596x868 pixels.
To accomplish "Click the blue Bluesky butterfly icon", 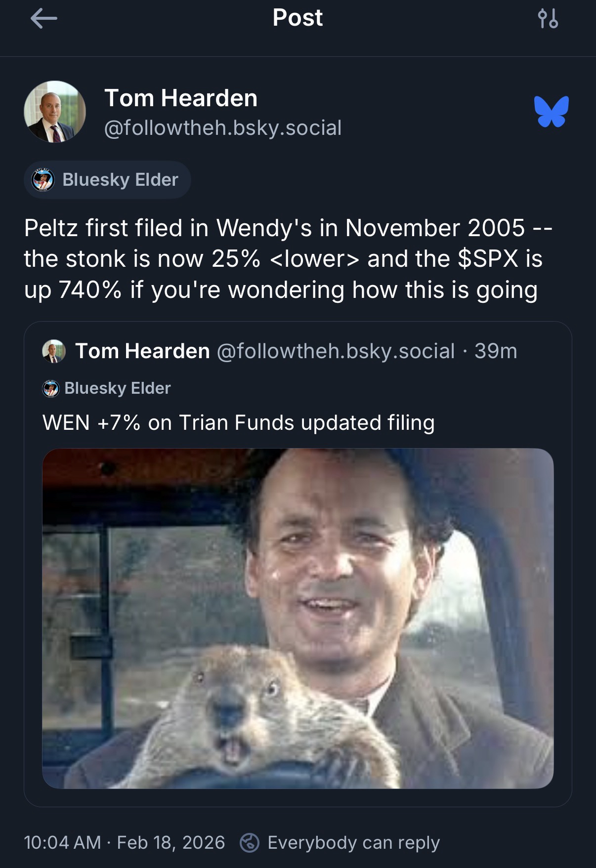I will tap(551, 112).
